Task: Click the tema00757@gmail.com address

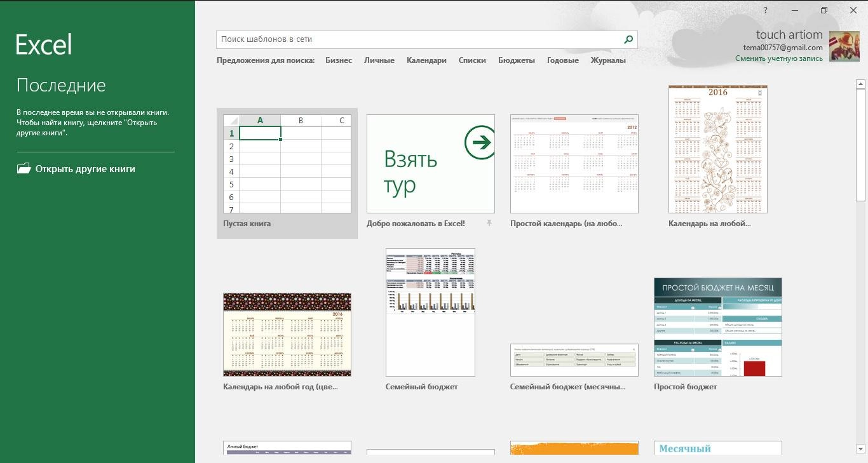Action: [783, 48]
